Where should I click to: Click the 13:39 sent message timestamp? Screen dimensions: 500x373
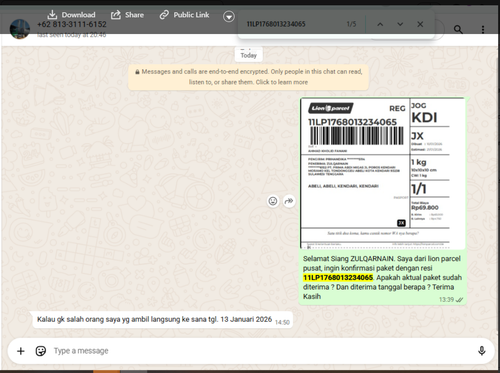tap(446, 300)
